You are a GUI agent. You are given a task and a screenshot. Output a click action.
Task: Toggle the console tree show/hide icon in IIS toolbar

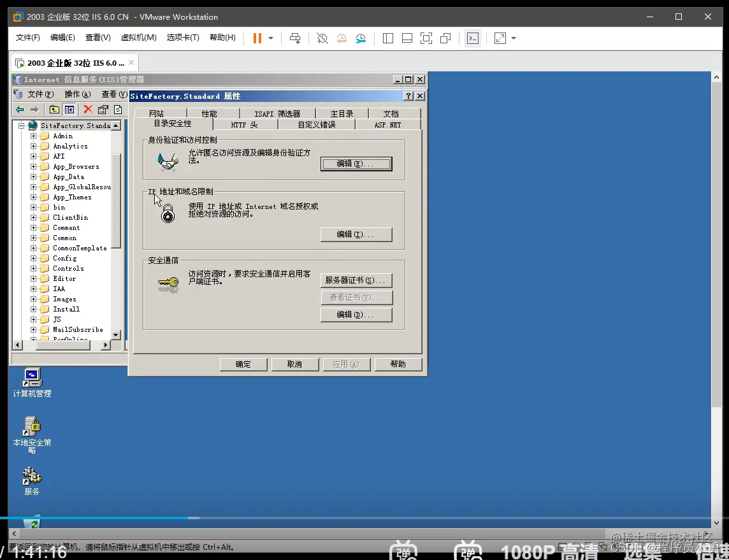[69, 110]
